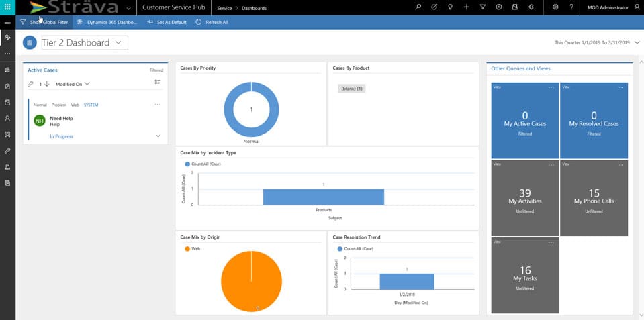Click the search magnifier in top bar
This screenshot has height=320, width=644.
pyautogui.click(x=418, y=7)
